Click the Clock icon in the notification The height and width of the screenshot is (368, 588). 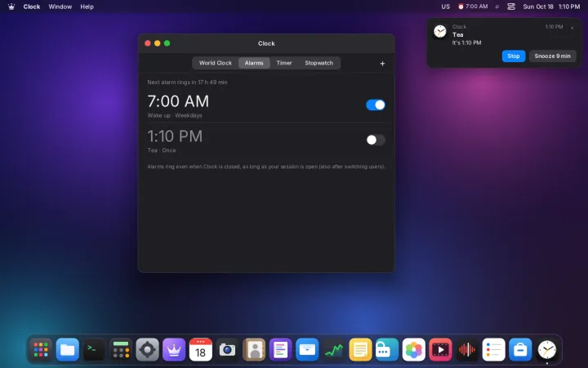(440, 32)
